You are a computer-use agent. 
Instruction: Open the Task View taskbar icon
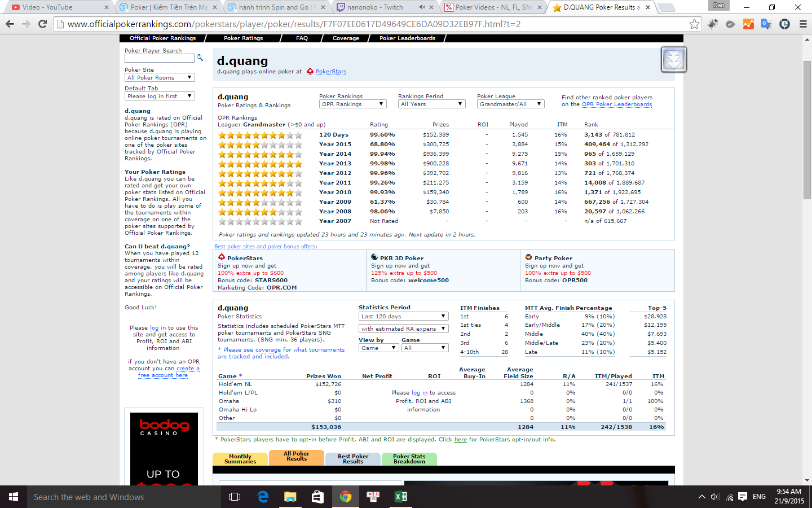click(235, 497)
